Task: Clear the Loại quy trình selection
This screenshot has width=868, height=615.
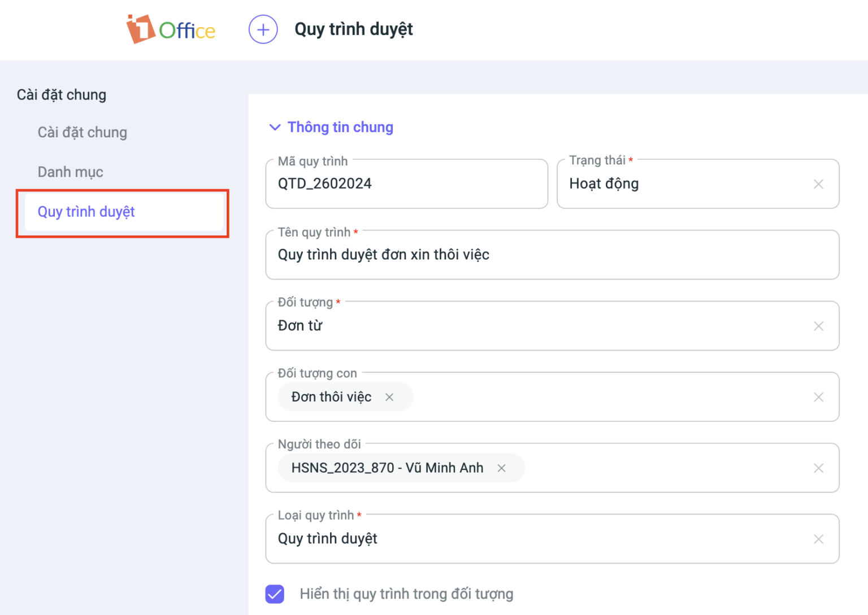Action: pyautogui.click(x=818, y=539)
